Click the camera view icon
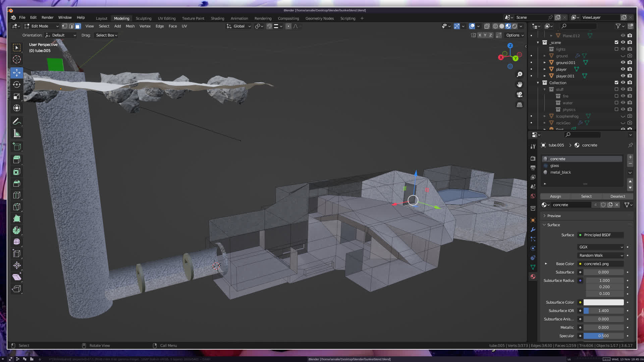Screen dimensions: 644x362 coord(520,95)
